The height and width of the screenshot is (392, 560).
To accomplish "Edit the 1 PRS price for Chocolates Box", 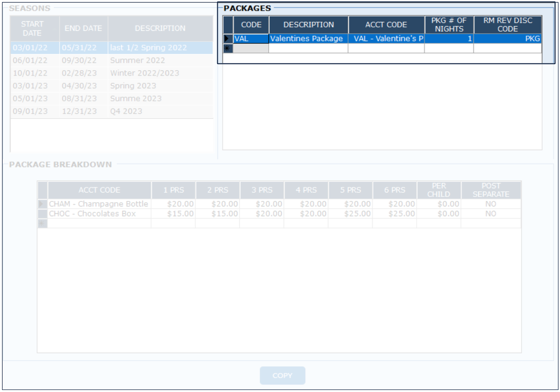I will [x=173, y=214].
